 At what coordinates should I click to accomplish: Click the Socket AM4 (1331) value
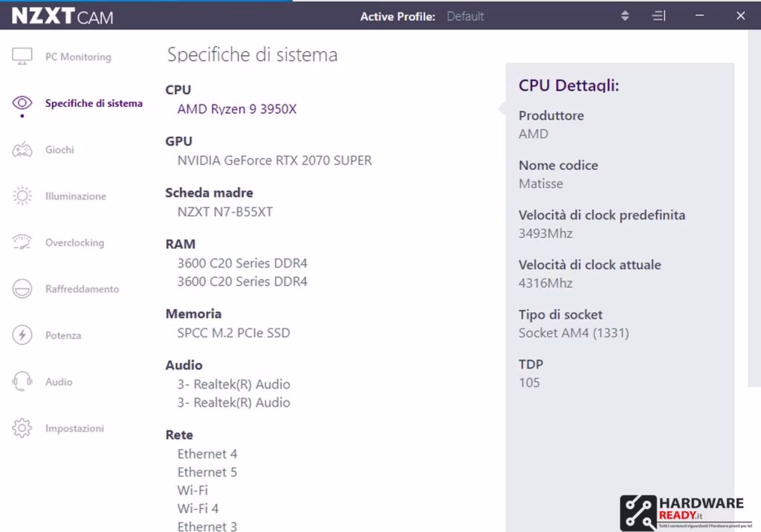point(574,333)
